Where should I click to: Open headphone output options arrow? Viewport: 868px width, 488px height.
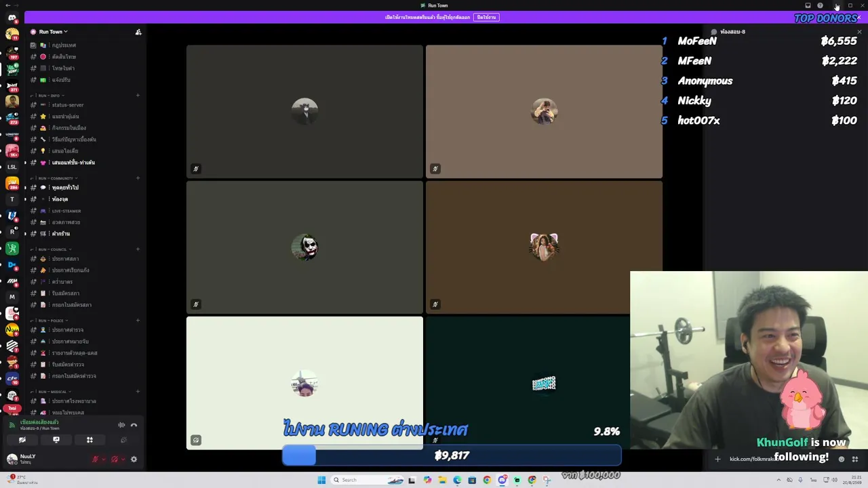[x=123, y=460]
